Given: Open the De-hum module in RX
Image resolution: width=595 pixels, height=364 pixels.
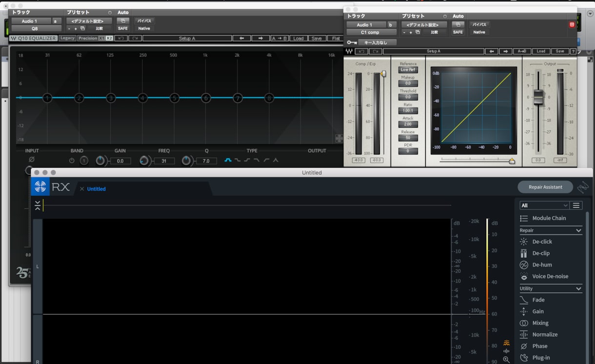Looking at the screenshot, I should click(542, 265).
